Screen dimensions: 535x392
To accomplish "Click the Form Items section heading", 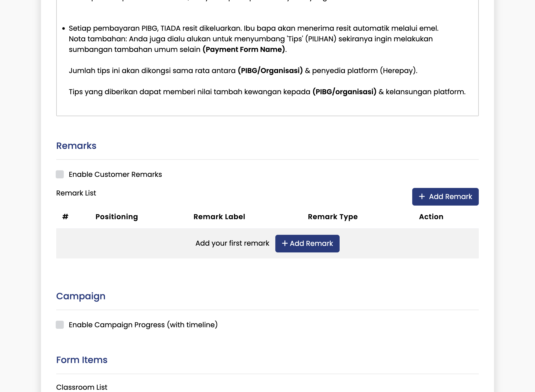I will point(82,360).
